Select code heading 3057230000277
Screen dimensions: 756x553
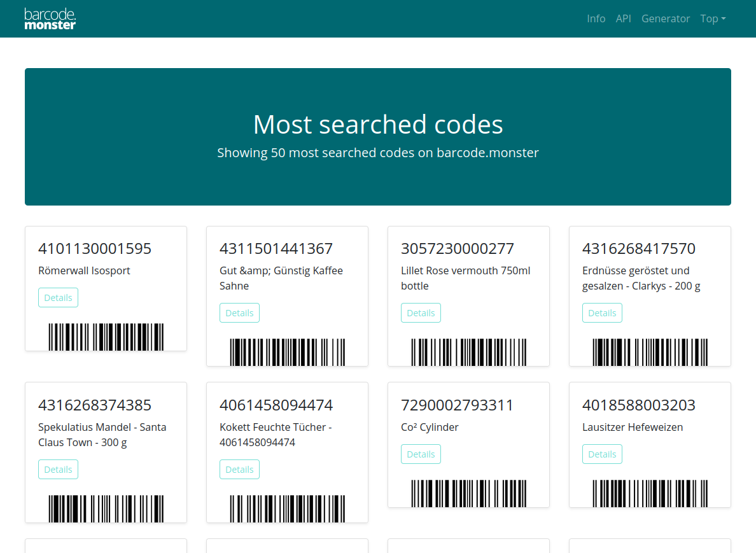point(458,249)
